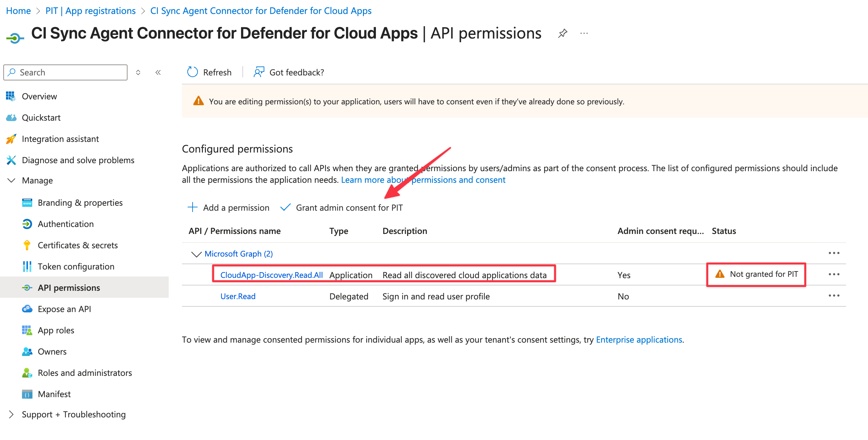Image resolution: width=868 pixels, height=440 pixels.
Task: Click the Refresh circular arrow icon
Action: tap(192, 72)
